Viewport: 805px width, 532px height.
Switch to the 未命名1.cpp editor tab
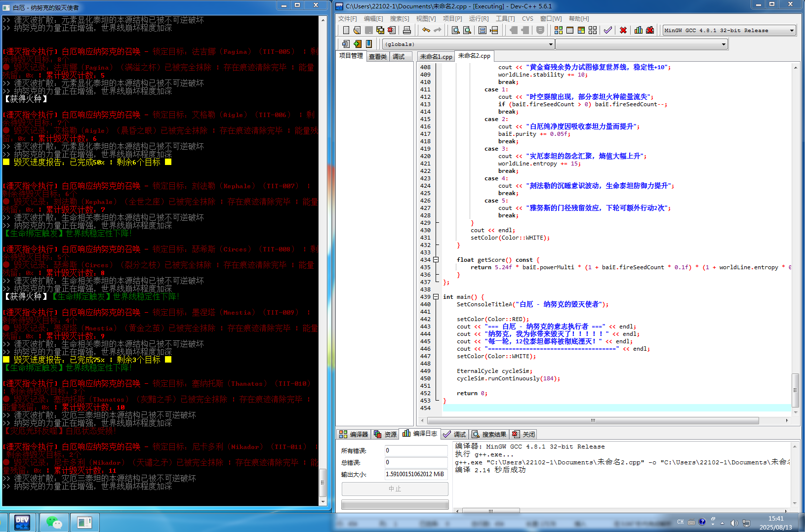[436, 57]
